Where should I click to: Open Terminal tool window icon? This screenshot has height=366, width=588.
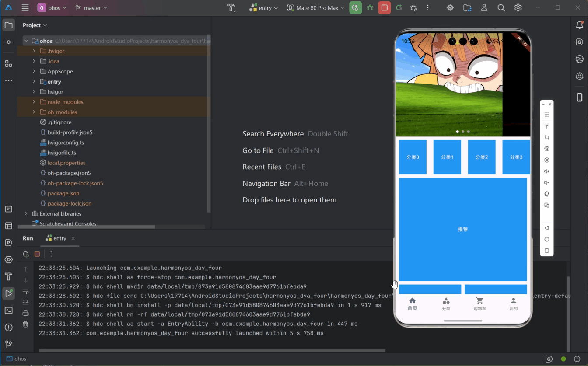pos(8,310)
